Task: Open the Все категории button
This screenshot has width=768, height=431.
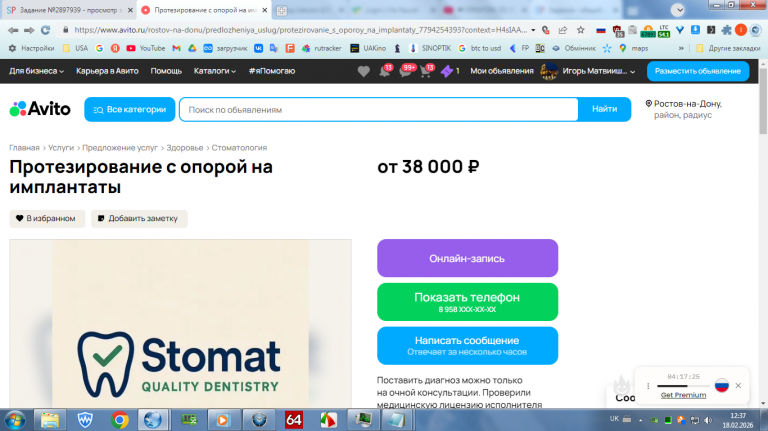Action: [x=130, y=109]
